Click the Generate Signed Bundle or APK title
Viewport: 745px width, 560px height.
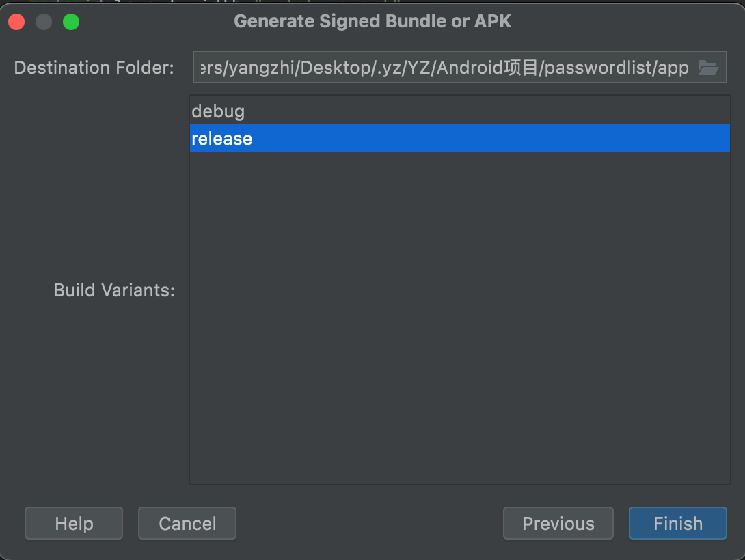[372, 21]
